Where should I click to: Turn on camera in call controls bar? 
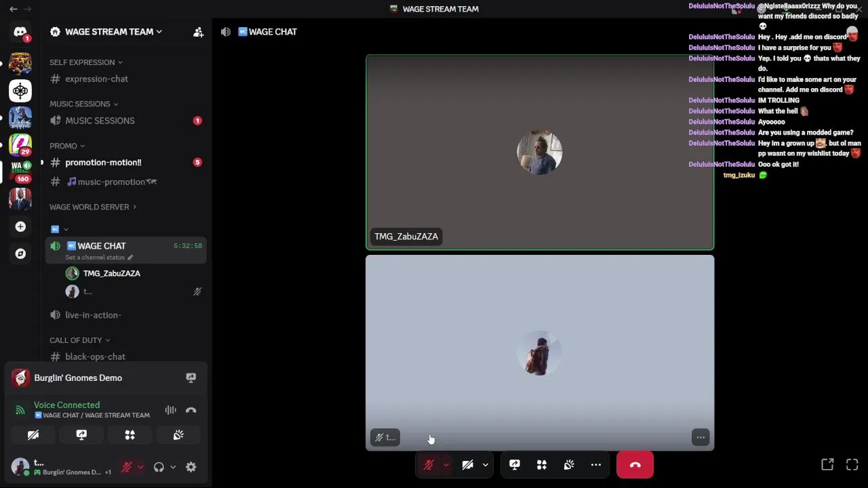coord(467,465)
